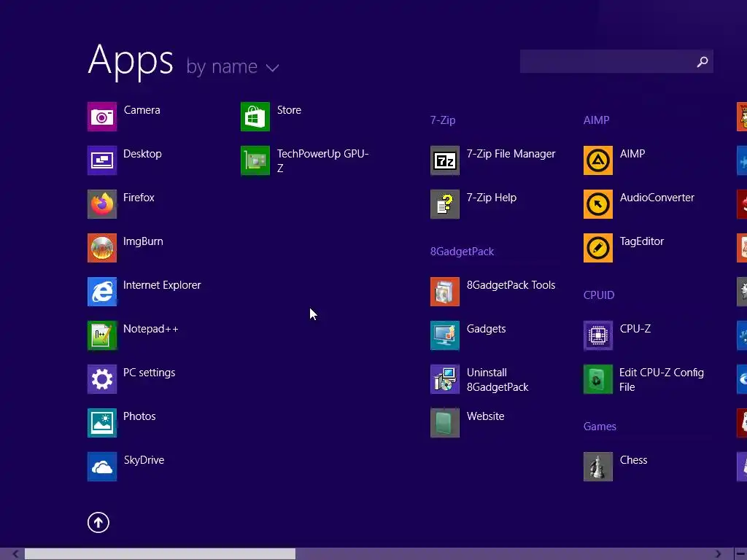Click the "TechPowerUp GPU-Z" label text
Image resolution: width=747 pixels, height=560 pixels.
point(323,161)
